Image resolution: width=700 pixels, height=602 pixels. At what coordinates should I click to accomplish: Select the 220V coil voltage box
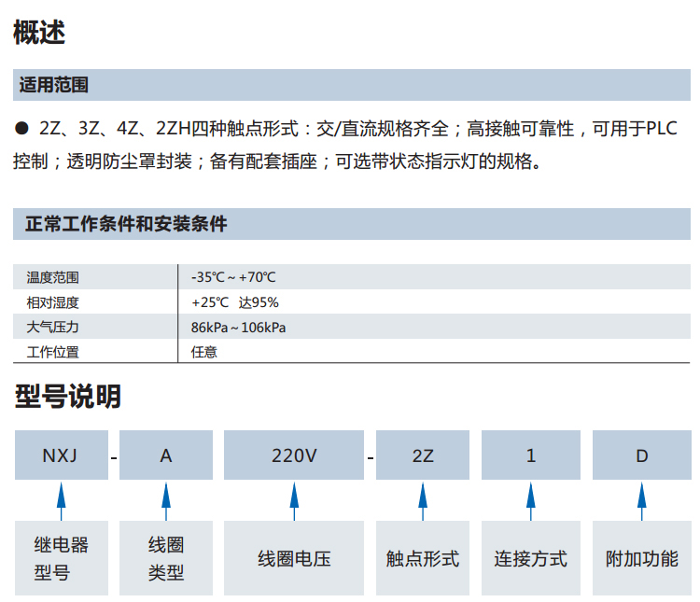coord(294,455)
